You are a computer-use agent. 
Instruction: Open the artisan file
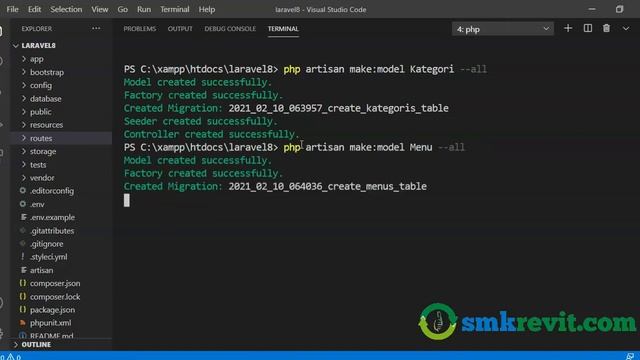[41, 270]
